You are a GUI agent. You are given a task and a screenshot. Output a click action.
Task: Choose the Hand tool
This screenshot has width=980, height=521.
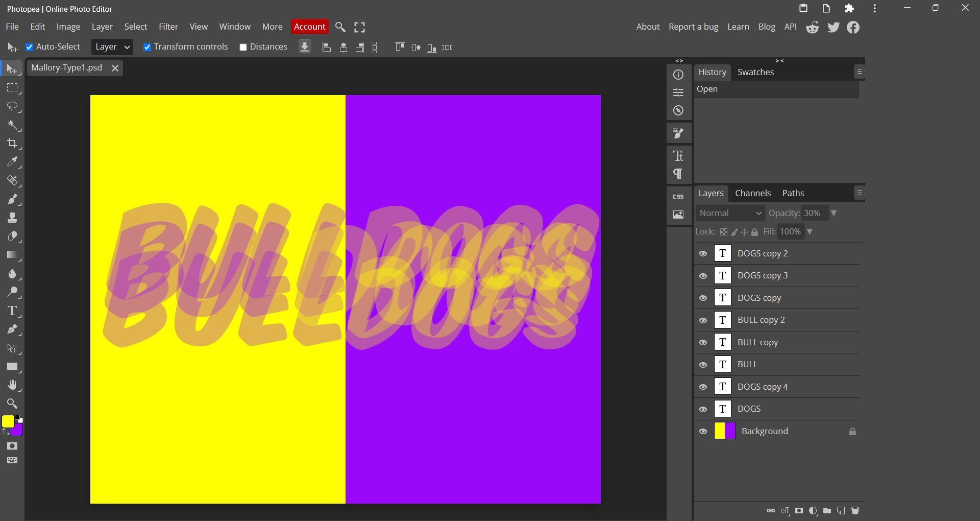12,385
